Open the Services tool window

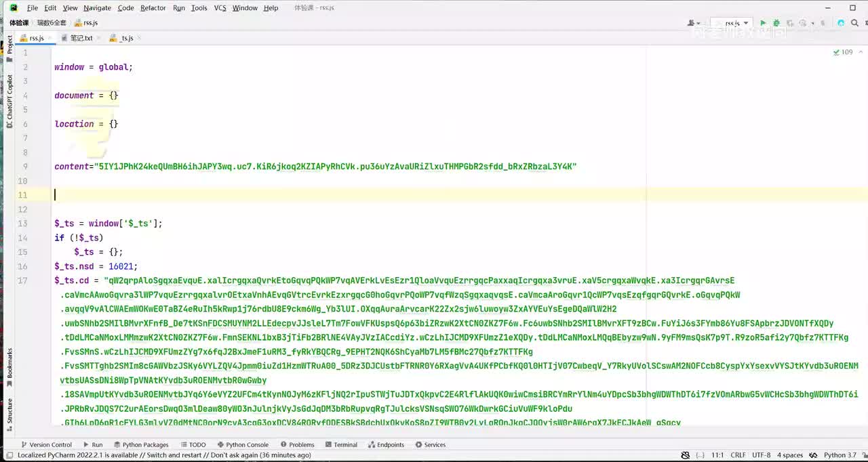pyautogui.click(x=430, y=445)
